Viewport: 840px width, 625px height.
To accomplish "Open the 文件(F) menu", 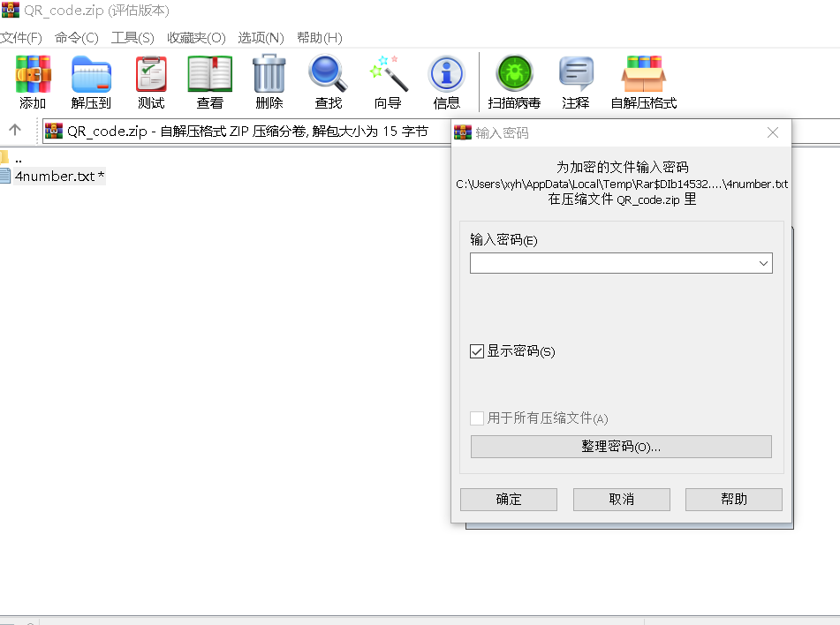I will (20, 38).
